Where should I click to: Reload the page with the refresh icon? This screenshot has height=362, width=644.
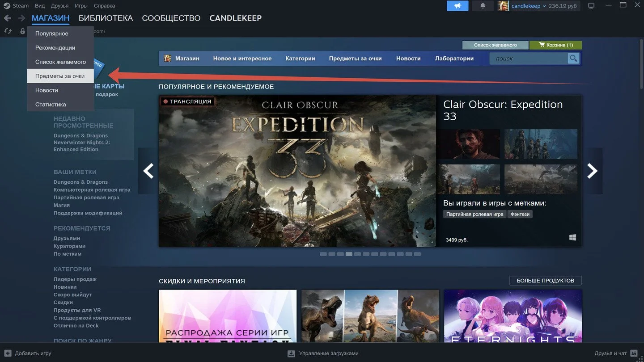[8, 31]
